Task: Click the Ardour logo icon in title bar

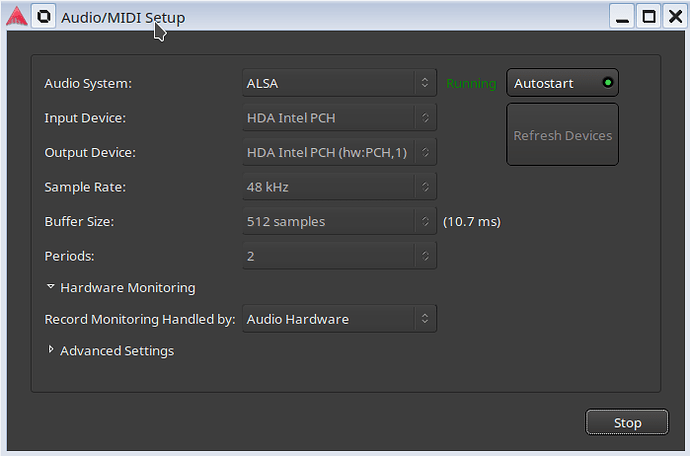Action: click(x=16, y=17)
